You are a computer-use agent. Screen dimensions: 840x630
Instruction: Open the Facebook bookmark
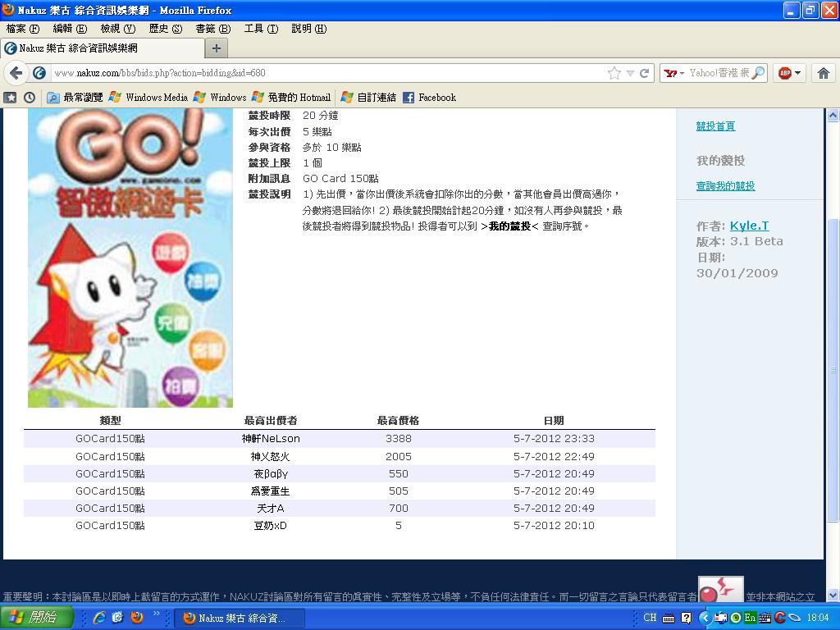pos(430,98)
